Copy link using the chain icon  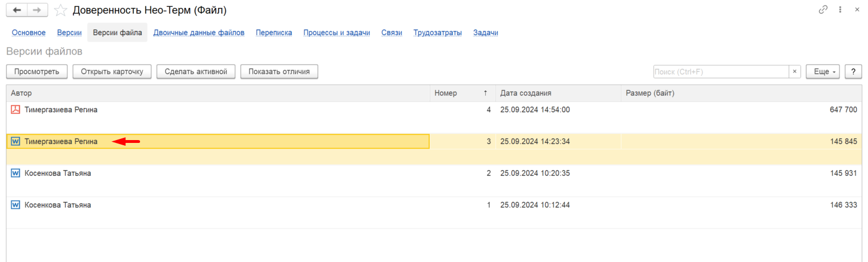coord(823,10)
